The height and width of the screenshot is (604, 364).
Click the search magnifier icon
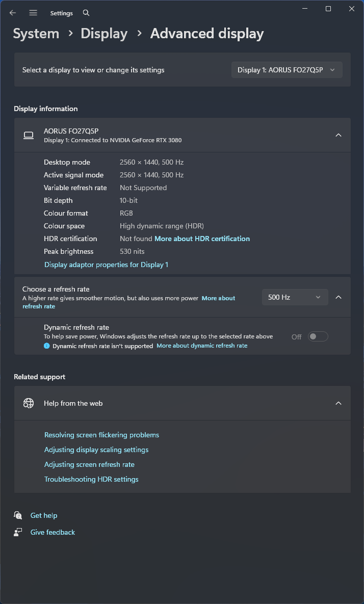pyautogui.click(x=86, y=13)
